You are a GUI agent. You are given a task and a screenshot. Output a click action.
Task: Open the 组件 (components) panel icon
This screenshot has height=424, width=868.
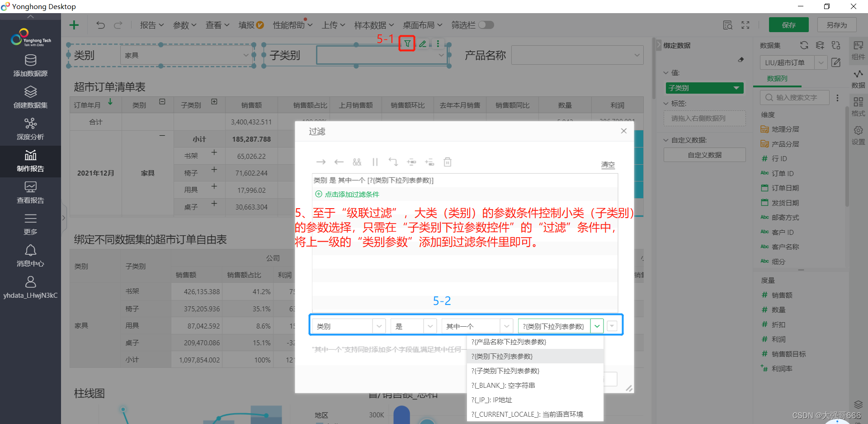coord(858,50)
